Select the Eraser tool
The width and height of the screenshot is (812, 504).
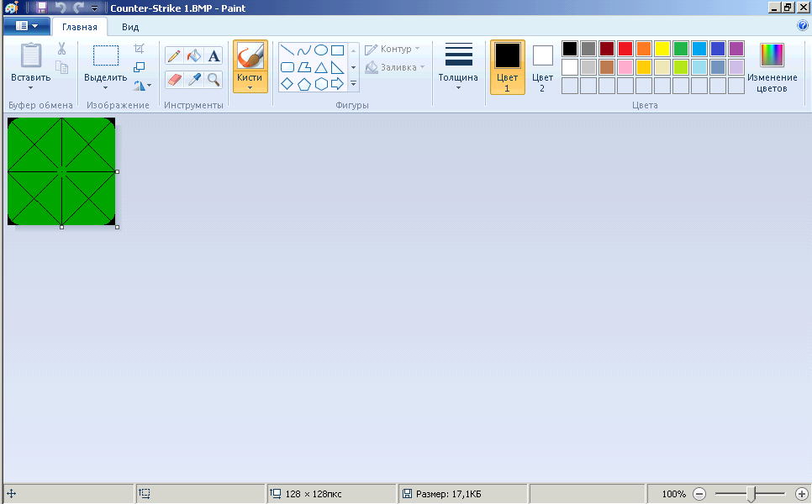pos(175,80)
